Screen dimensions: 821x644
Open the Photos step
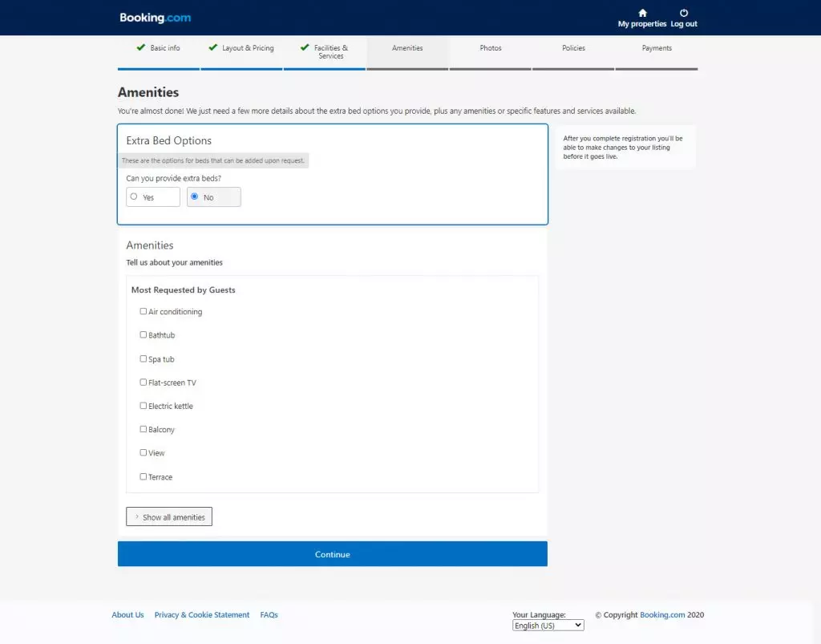[x=491, y=52]
